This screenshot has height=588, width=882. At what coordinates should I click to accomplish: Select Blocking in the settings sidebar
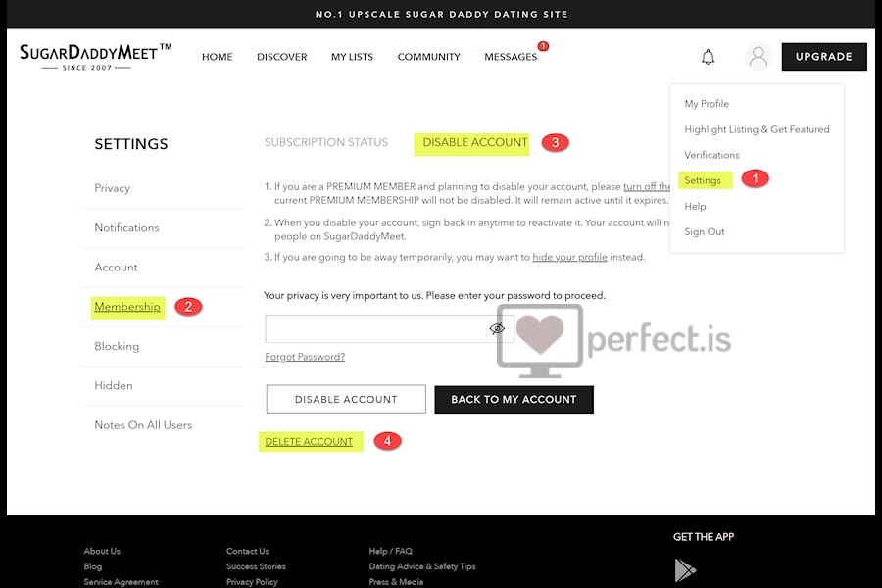(117, 346)
